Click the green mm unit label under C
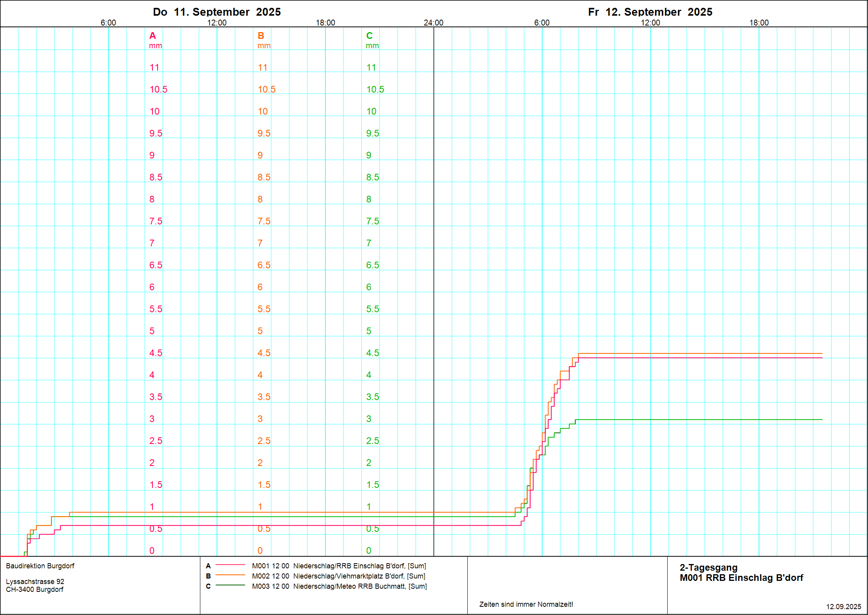The width and height of the screenshot is (868, 615). pyautogui.click(x=372, y=46)
